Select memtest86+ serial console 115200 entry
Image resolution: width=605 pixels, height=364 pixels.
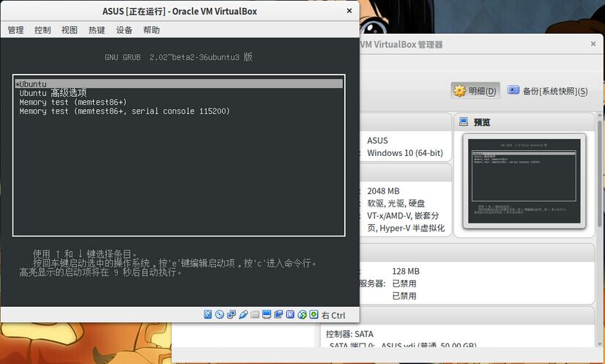click(x=125, y=111)
